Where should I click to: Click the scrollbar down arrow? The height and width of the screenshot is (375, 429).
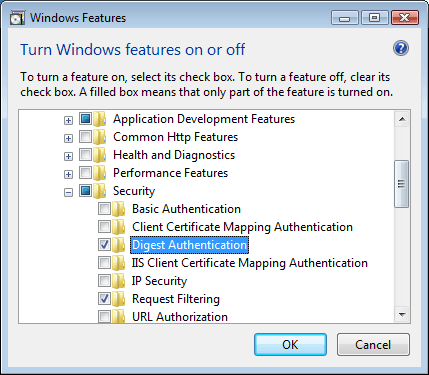(402, 314)
